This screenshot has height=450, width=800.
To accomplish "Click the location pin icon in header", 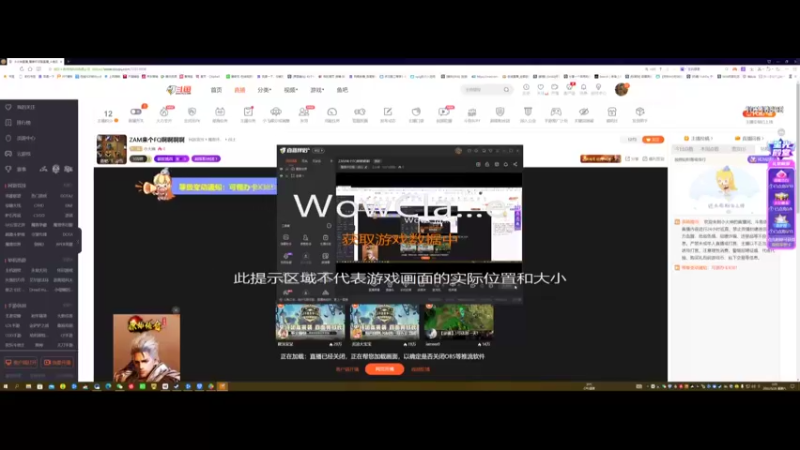I will 598,88.
